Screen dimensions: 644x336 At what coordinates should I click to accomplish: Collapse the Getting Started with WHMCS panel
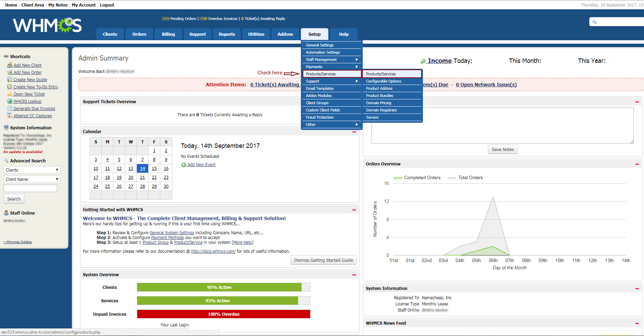[x=354, y=210]
